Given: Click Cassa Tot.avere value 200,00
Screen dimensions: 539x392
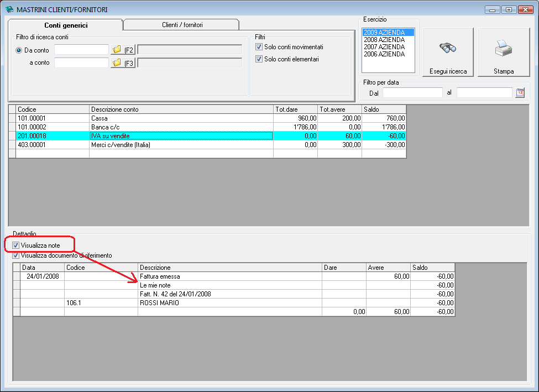Looking at the screenshot, I should tap(339, 118).
